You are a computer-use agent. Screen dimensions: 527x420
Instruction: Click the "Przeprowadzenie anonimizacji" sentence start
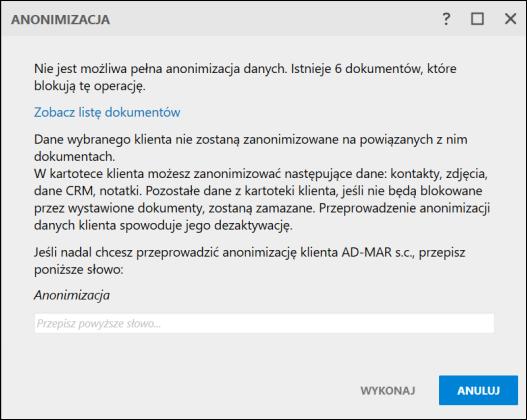pyautogui.click(x=404, y=208)
